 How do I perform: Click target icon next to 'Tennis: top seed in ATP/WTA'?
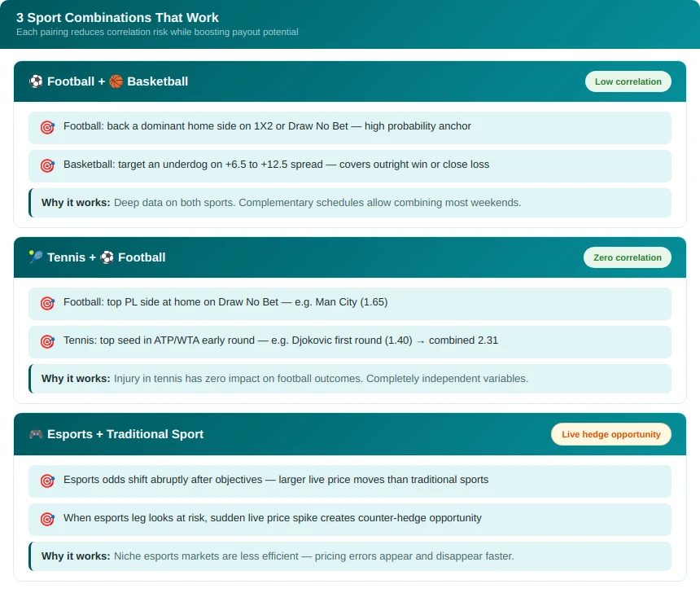47,342
